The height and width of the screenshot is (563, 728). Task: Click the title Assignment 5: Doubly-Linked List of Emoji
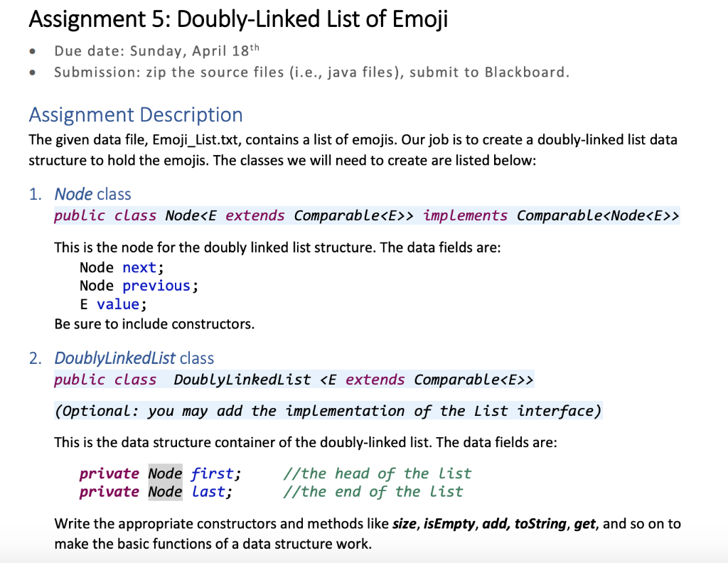(237, 19)
